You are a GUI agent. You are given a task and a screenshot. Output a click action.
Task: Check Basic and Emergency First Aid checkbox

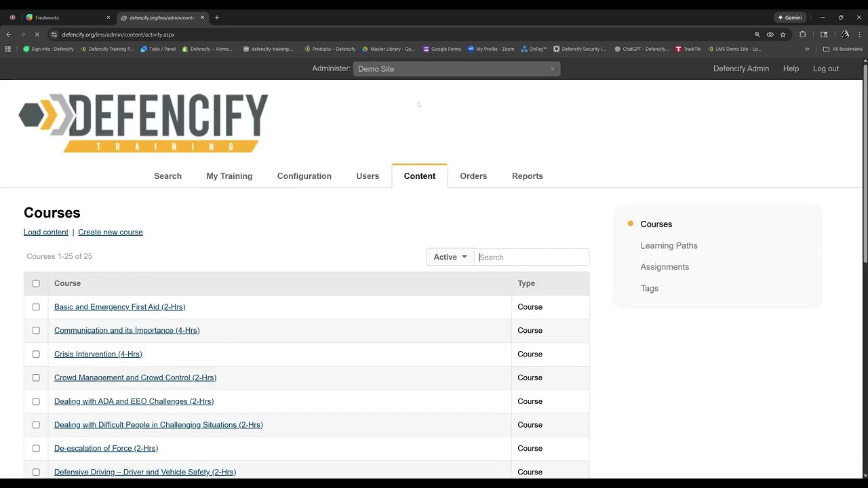click(x=36, y=307)
